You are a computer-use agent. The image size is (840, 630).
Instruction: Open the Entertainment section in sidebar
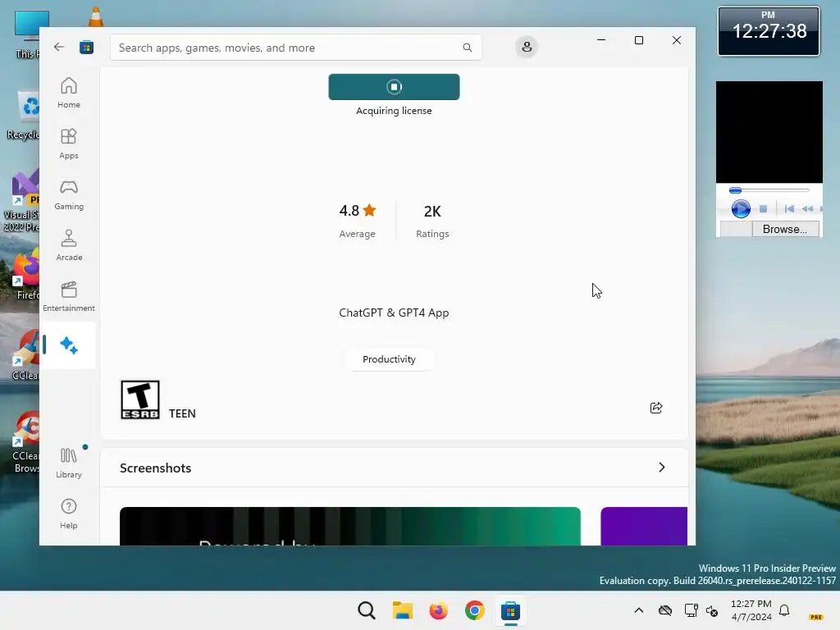pos(69,296)
